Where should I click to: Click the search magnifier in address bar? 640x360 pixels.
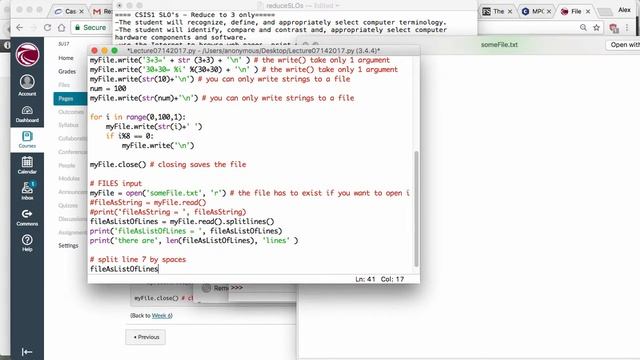(583, 27)
